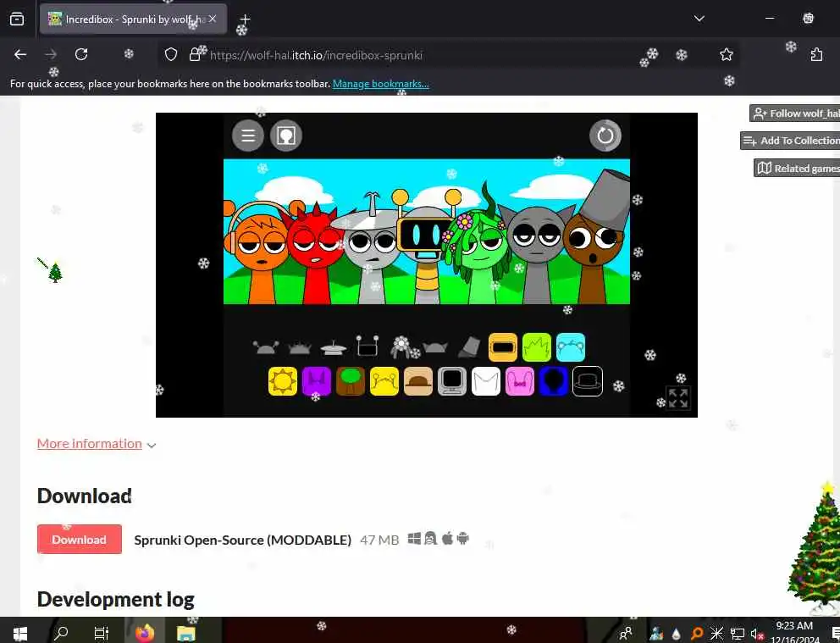Viewport: 840px width, 643px height.
Task: Remove the brown bucket-hat character
Action: [596, 238]
